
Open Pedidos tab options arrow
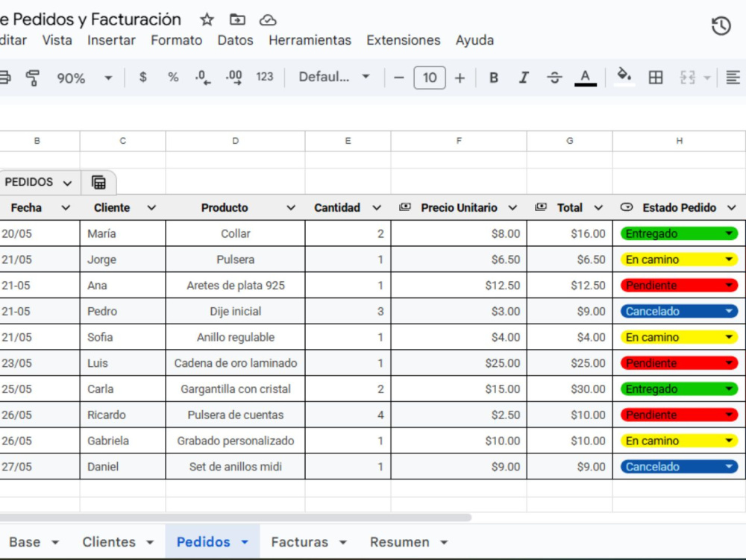coord(245,542)
